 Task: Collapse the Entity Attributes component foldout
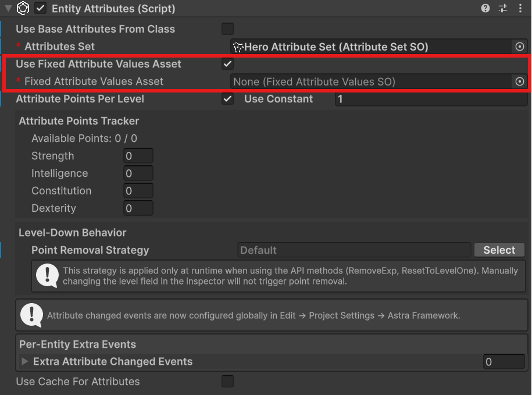tap(9, 8)
